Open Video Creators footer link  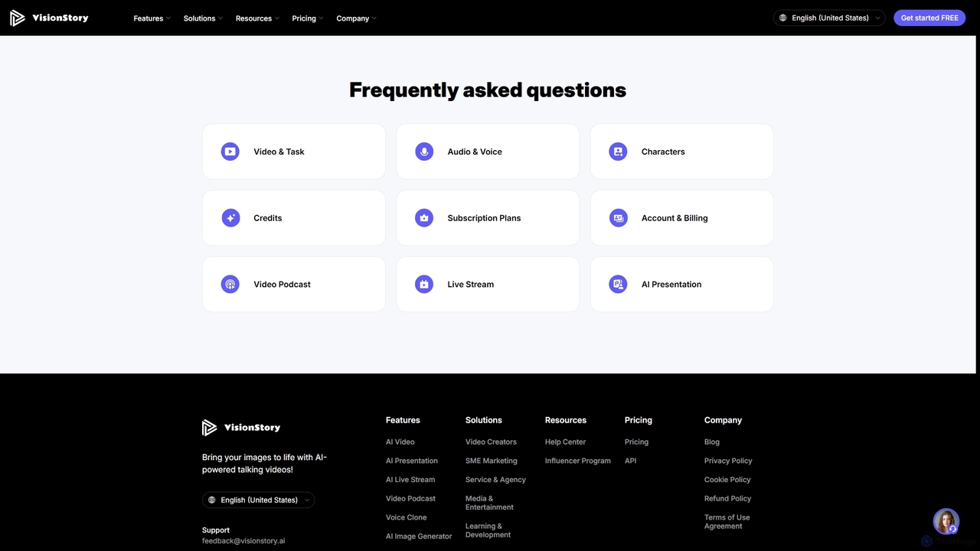[491, 442]
